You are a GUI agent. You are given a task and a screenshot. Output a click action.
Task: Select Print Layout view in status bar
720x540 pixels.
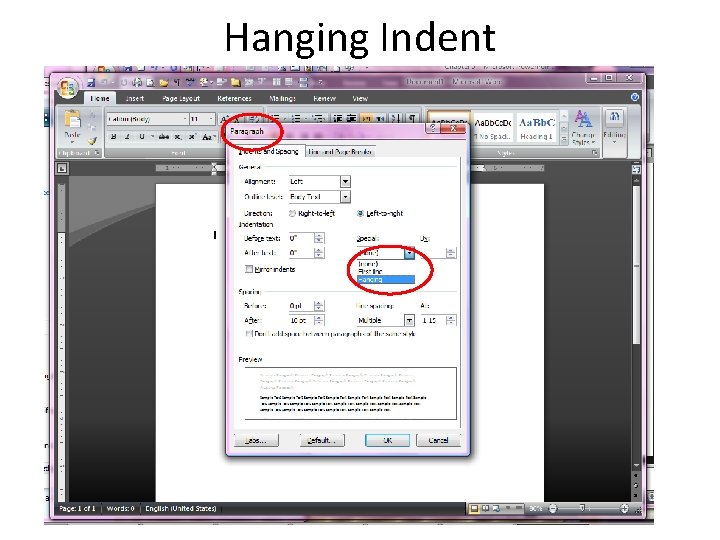474,508
